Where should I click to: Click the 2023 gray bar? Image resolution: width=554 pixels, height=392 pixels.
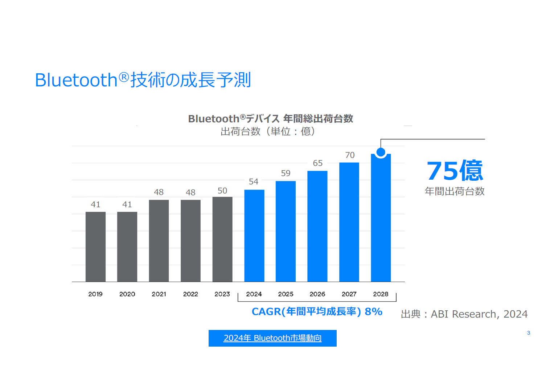[x=222, y=239]
